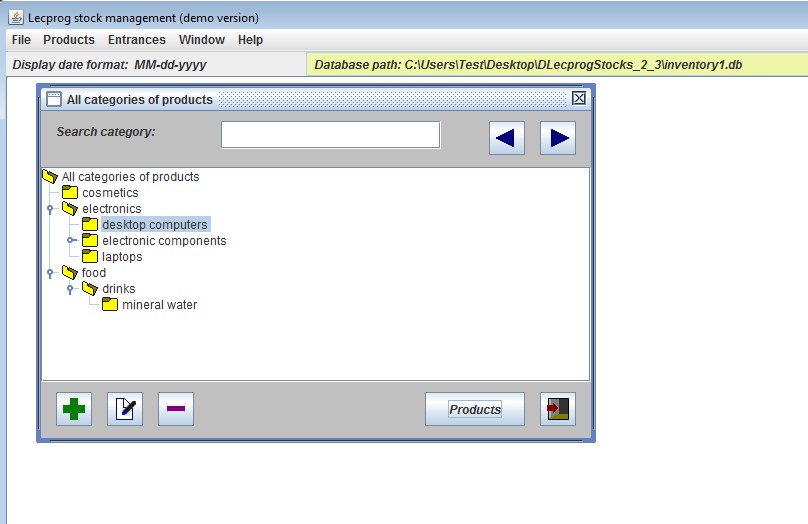Go to previous search result arrow

tap(507, 138)
